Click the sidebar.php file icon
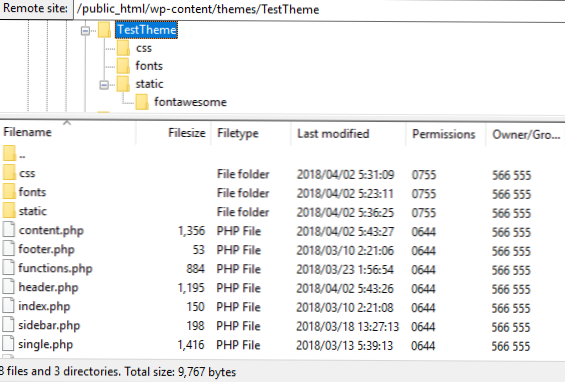The image size is (565, 382). click(9, 325)
